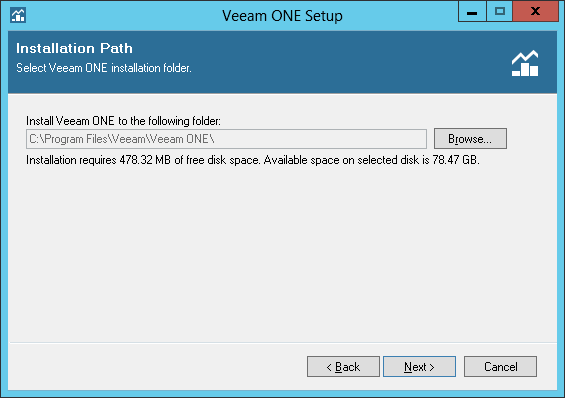Select the 'Select Veeam ONE installation folder' subtitle

pyautogui.click(x=104, y=68)
